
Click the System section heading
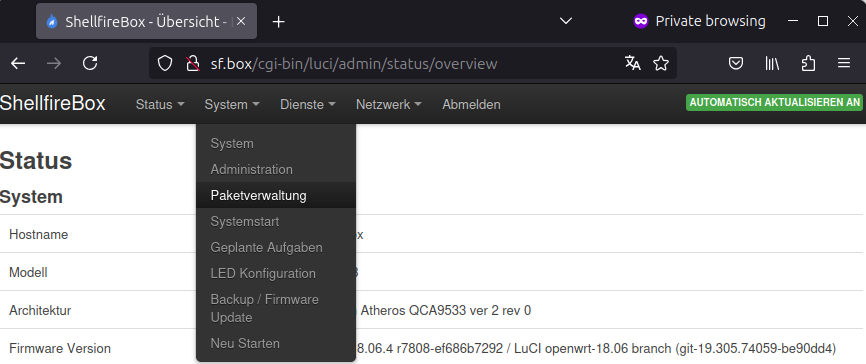coord(31,197)
